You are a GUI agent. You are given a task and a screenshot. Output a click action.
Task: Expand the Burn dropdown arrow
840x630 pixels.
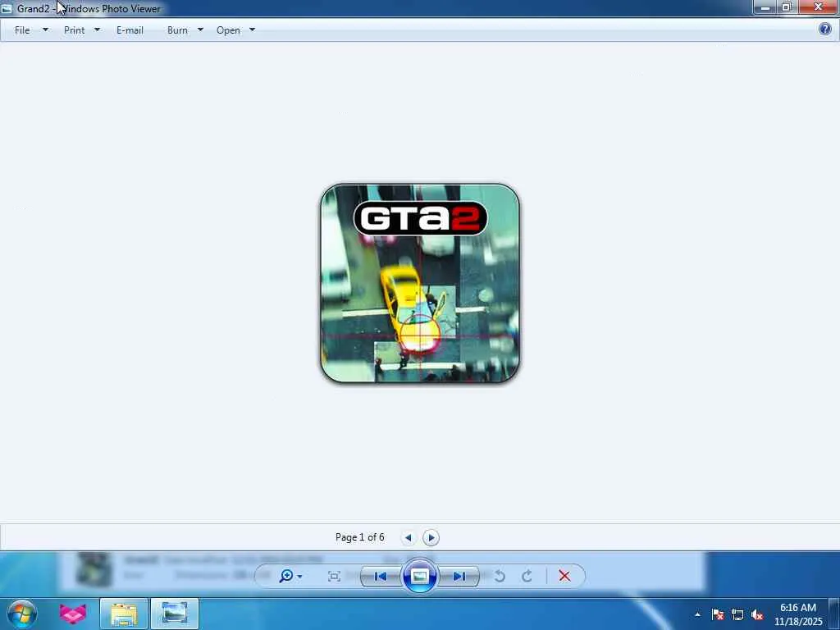(200, 30)
